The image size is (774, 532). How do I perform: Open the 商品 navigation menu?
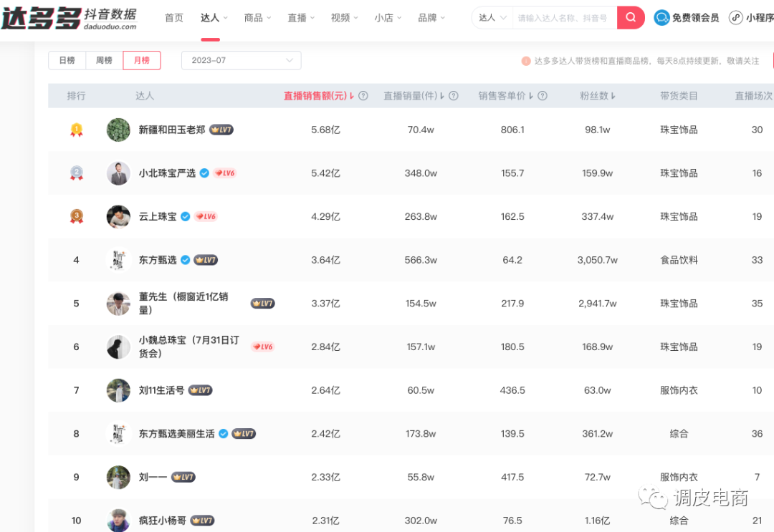click(x=254, y=17)
